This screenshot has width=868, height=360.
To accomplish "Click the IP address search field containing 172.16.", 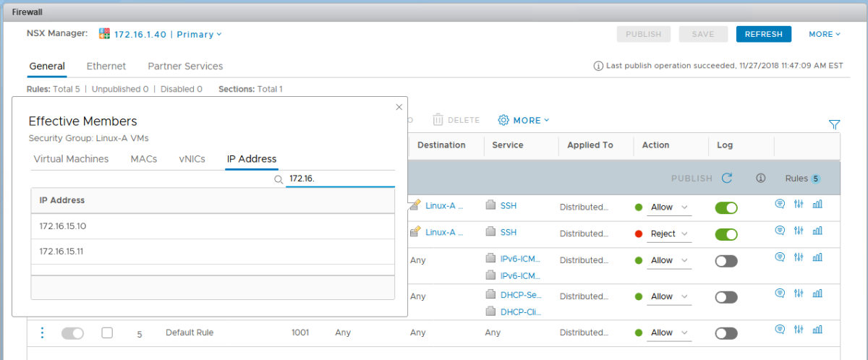I will [340, 178].
